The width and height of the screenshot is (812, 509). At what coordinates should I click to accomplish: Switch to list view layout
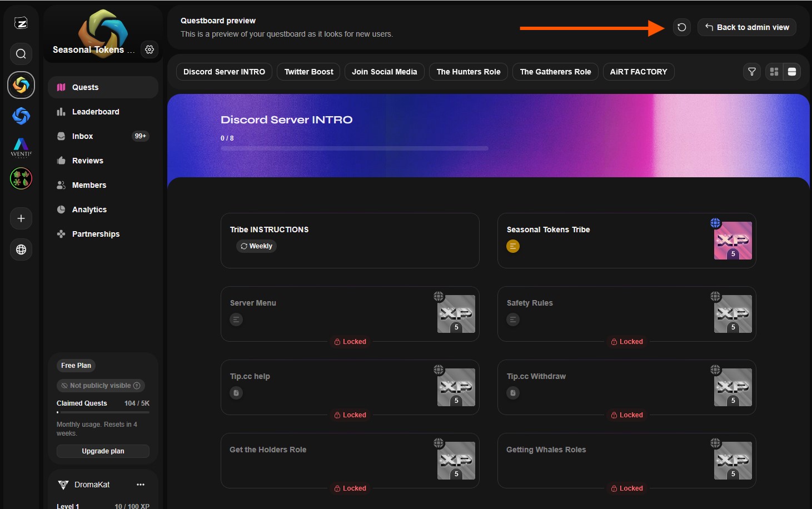point(792,72)
